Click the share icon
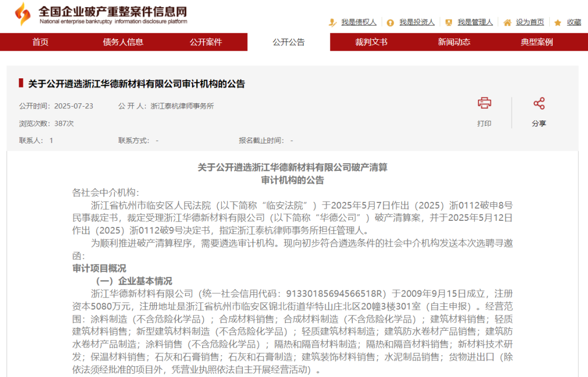Viewport: 588px width, 377px height. [x=539, y=103]
